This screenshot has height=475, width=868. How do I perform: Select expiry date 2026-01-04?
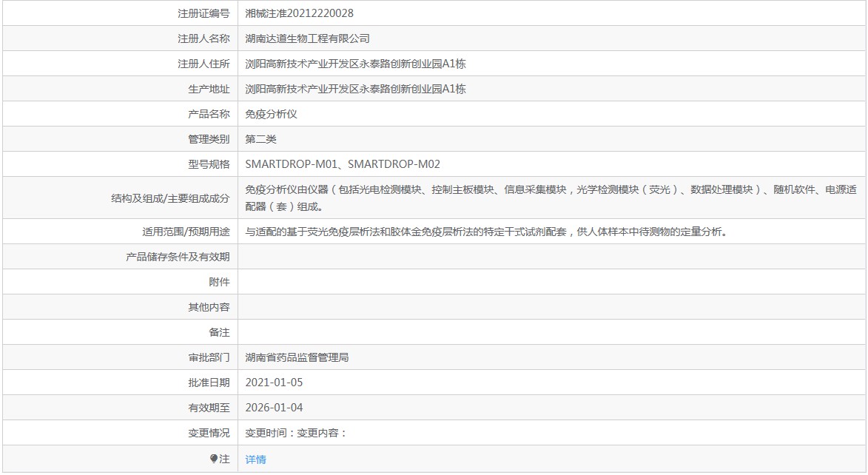pos(274,408)
